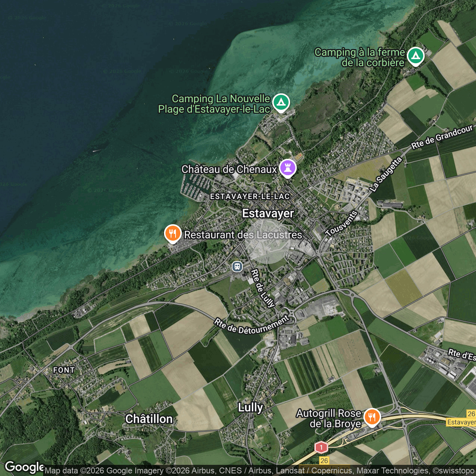
Task: Click the train station icon near Estavayer
Action: coord(237,267)
